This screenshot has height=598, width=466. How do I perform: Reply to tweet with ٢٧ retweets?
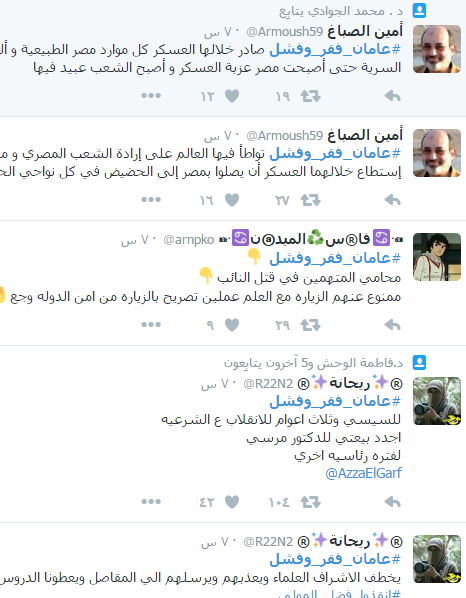pos(392,199)
